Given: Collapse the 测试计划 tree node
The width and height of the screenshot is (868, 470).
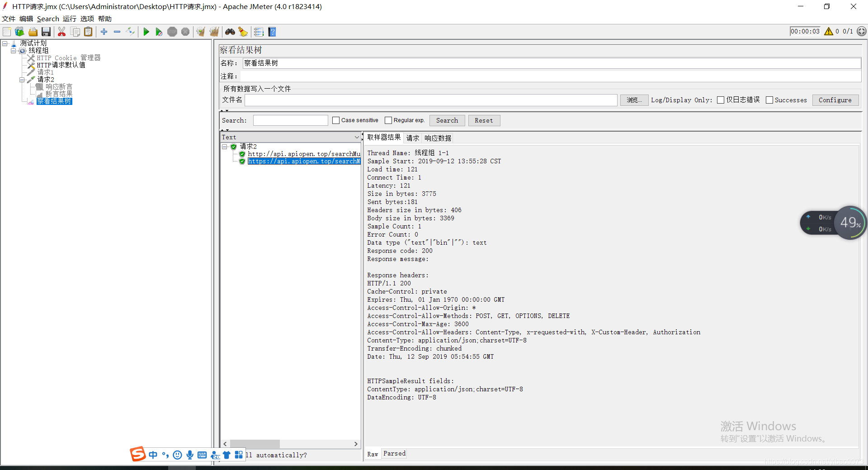Looking at the screenshot, I should tap(5, 43).
